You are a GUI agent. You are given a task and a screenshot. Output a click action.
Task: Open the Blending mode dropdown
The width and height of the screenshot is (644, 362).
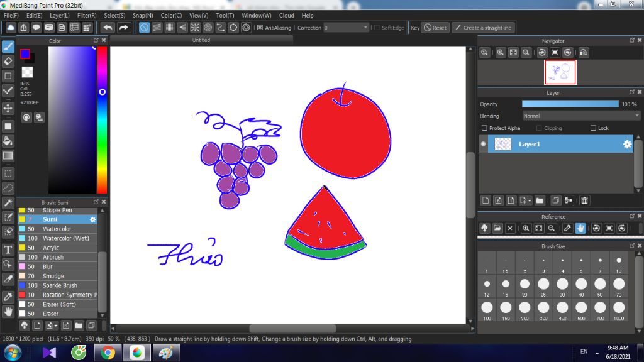pyautogui.click(x=581, y=116)
